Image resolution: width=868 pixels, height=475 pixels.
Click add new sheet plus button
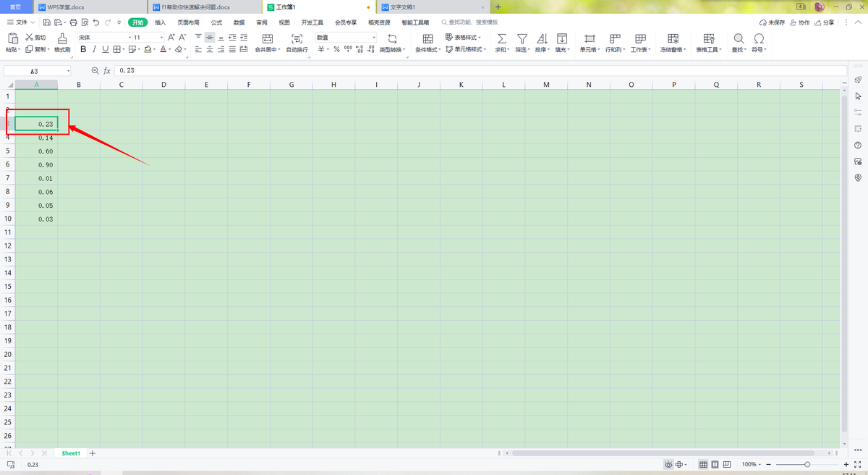(x=93, y=453)
